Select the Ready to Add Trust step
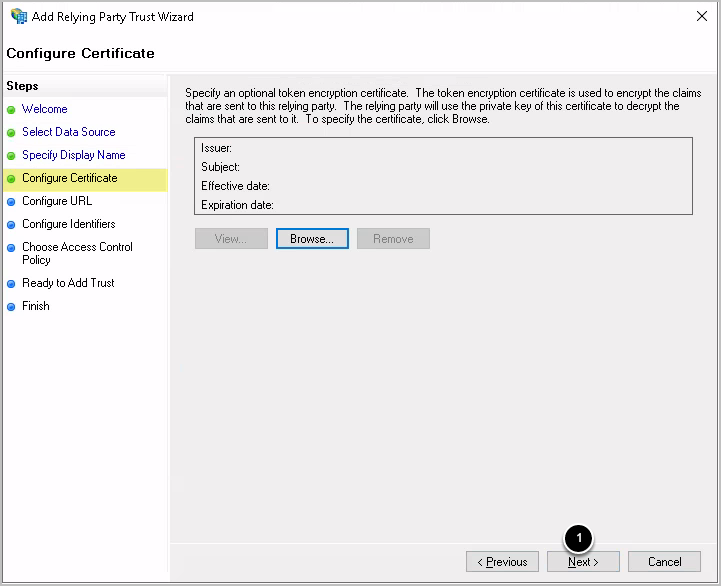The height and width of the screenshot is (586, 721). (x=68, y=283)
